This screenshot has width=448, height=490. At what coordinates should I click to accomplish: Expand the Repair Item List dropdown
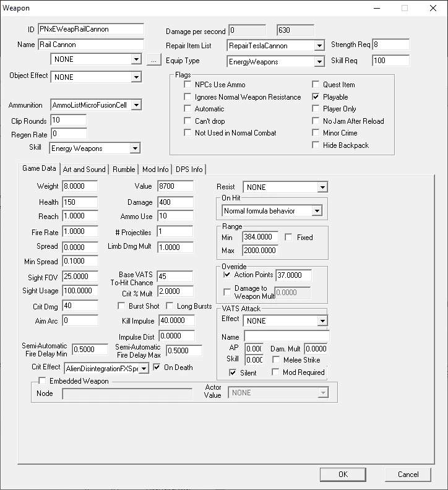[319, 46]
